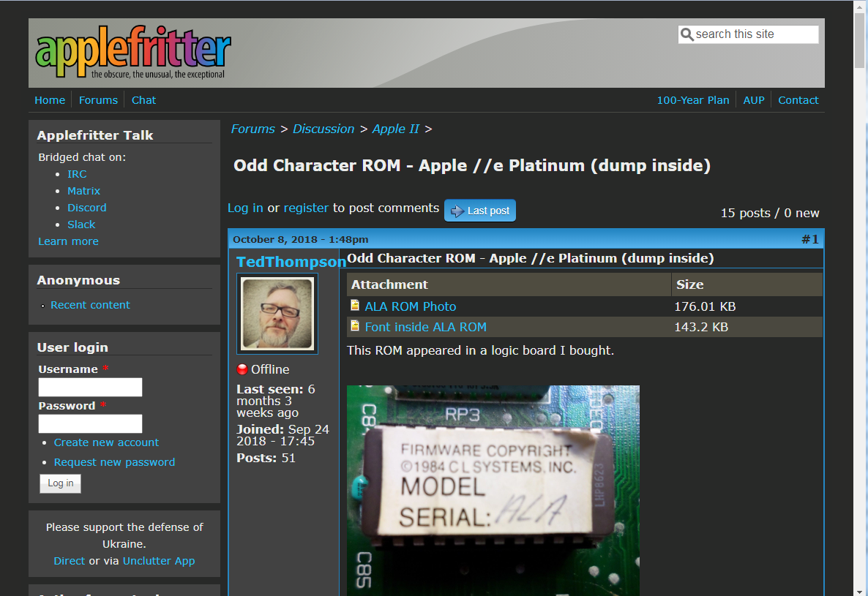868x596 pixels.
Task: Open the 100-Year Plan page
Action: [692, 100]
